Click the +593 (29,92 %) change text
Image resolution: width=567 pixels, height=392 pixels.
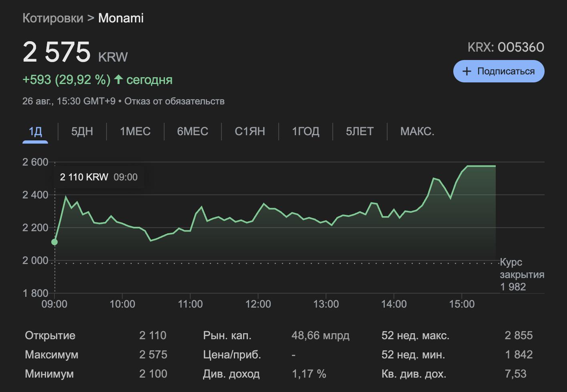pyautogui.click(x=66, y=80)
